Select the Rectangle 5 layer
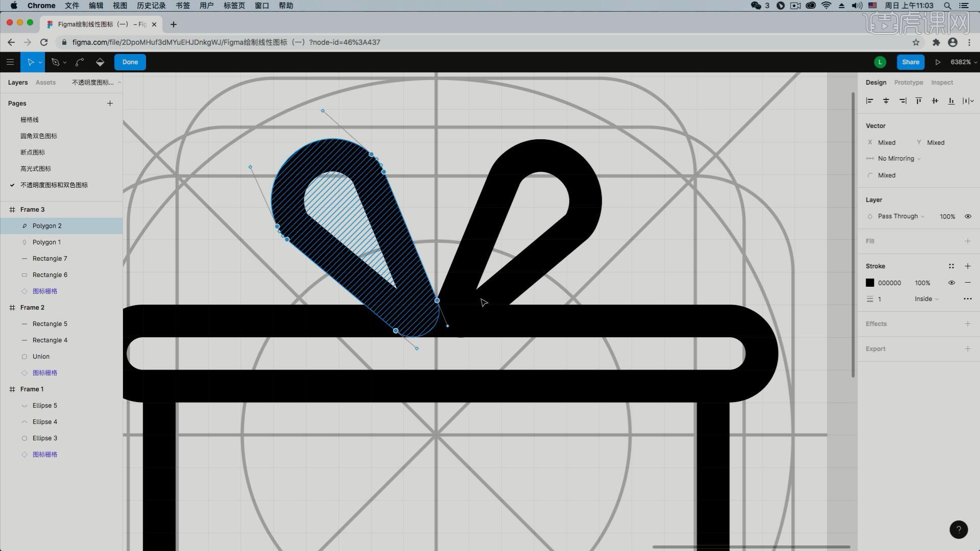The width and height of the screenshot is (980, 551). [x=61, y=324]
